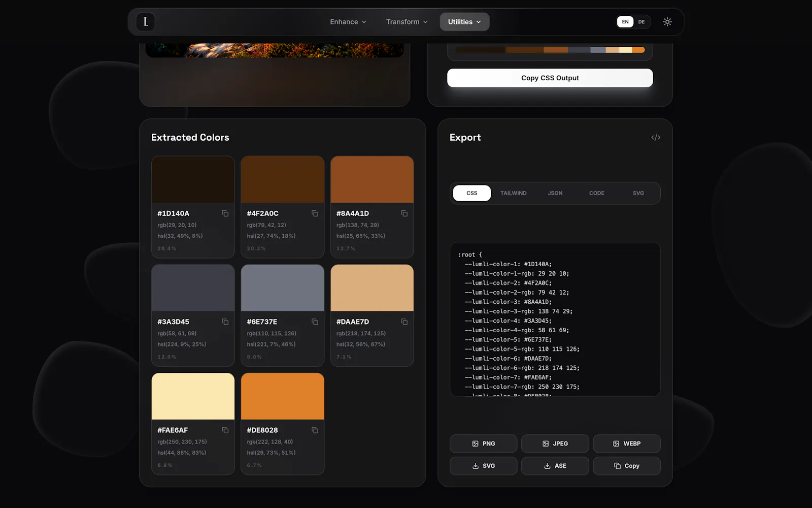This screenshot has height=508, width=812.
Task: Click the rgb(29, 20, 10) value
Action: 177,225
